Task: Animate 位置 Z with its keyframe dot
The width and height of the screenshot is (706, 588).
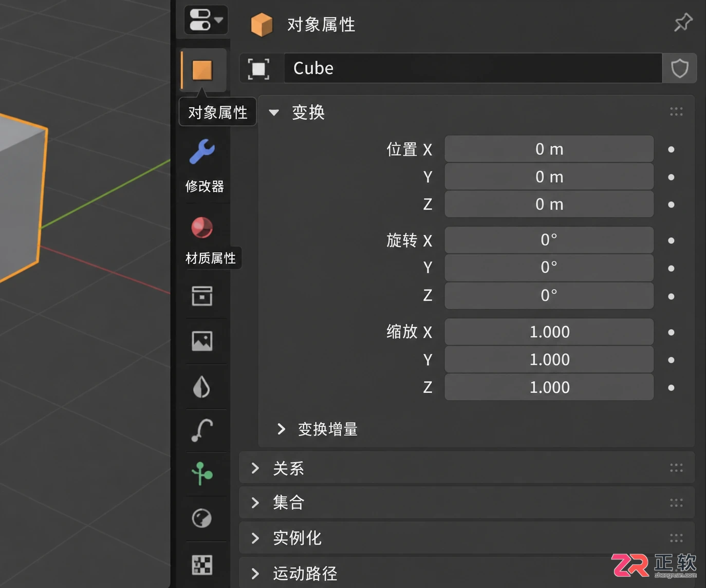Action: pyautogui.click(x=671, y=204)
